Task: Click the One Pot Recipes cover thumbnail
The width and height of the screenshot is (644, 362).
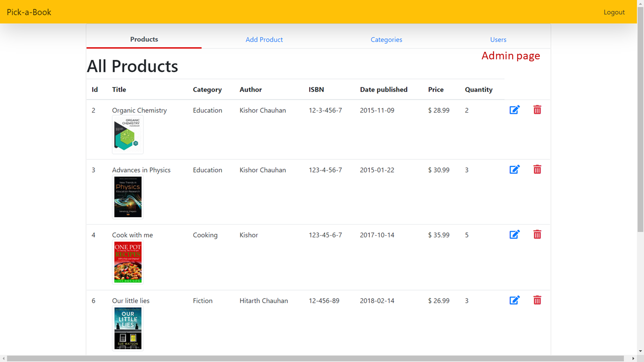Action: [x=128, y=262]
